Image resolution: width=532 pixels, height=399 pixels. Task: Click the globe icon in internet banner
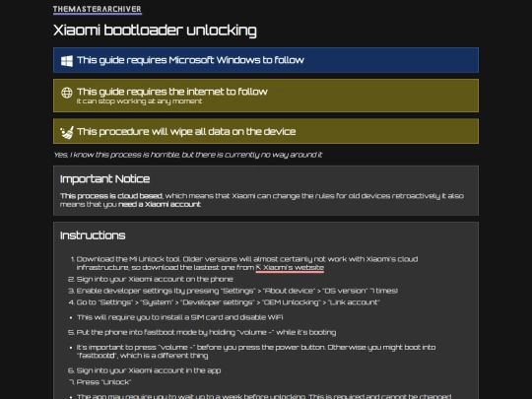pos(67,93)
